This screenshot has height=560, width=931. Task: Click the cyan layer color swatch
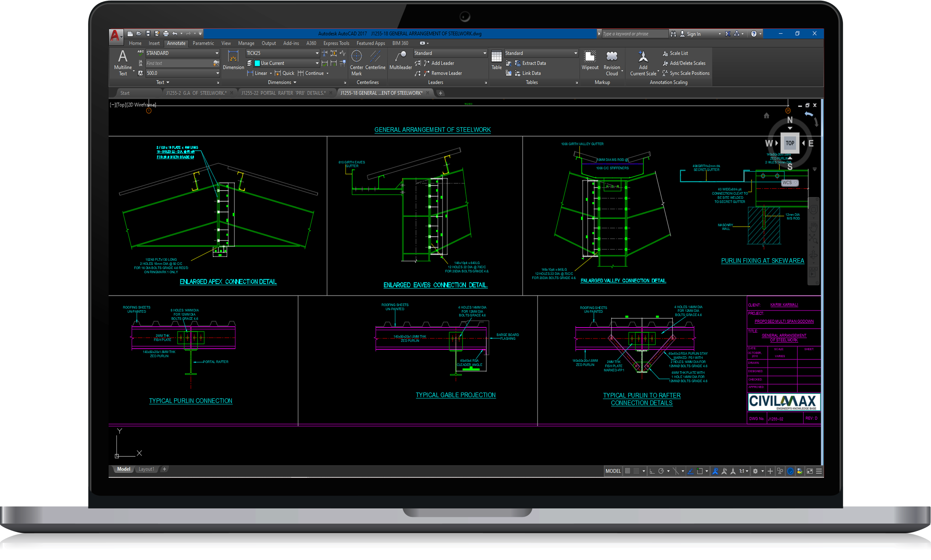(x=257, y=63)
